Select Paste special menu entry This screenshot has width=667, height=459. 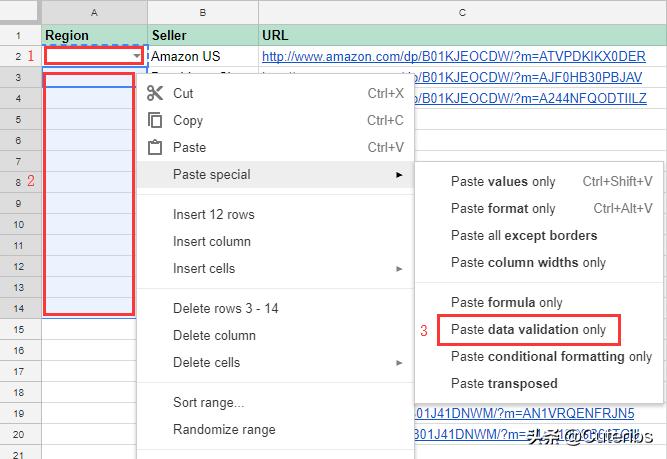pos(276,174)
